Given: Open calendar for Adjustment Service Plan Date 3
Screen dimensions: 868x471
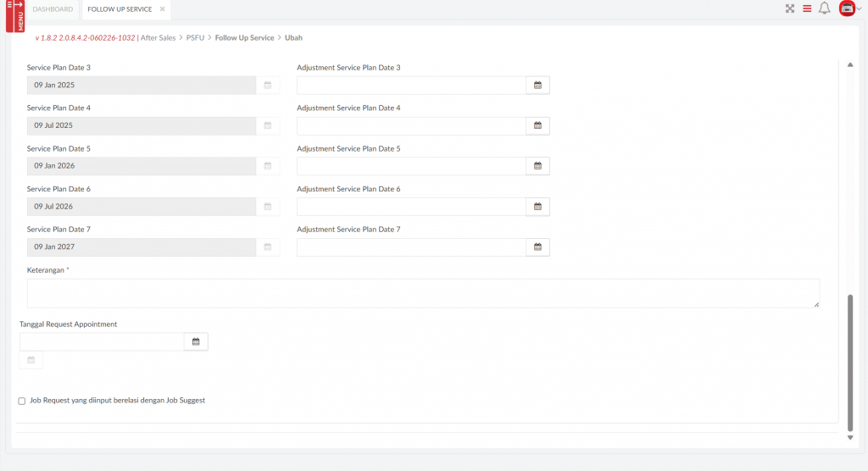Looking at the screenshot, I should [537, 86].
